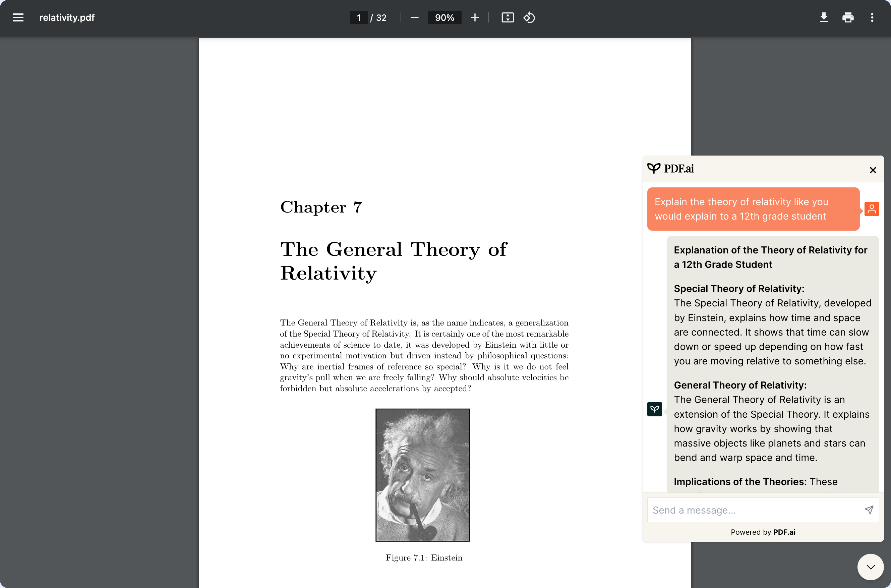Click the orange user avatar icon
This screenshot has height=588, width=891.
[x=872, y=209]
